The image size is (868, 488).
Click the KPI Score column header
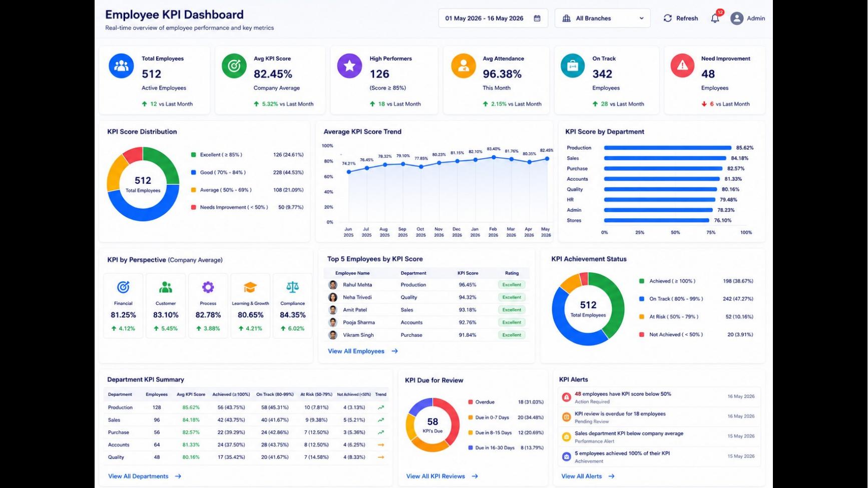coord(468,273)
